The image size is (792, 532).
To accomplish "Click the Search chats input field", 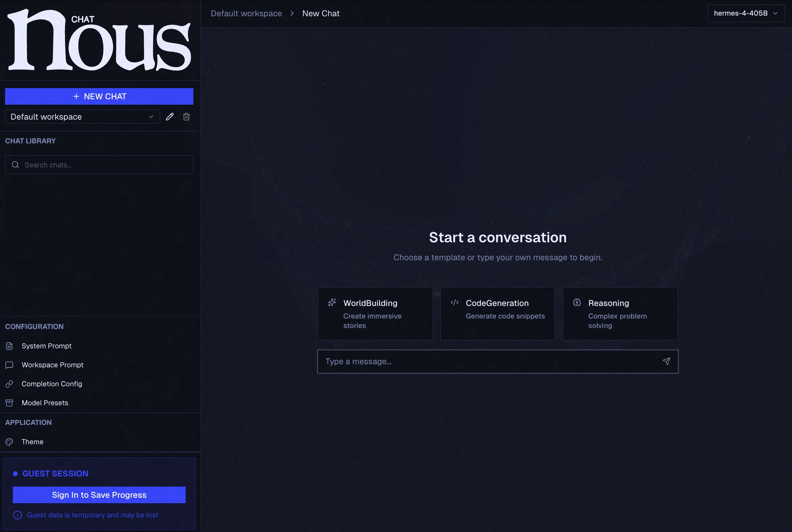I will coord(99,165).
